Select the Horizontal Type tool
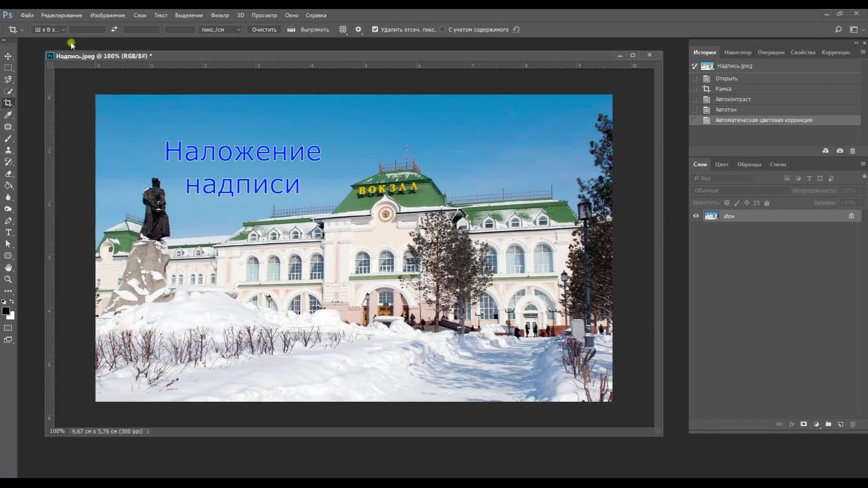The width and height of the screenshot is (868, 488). tap(8, 232)
